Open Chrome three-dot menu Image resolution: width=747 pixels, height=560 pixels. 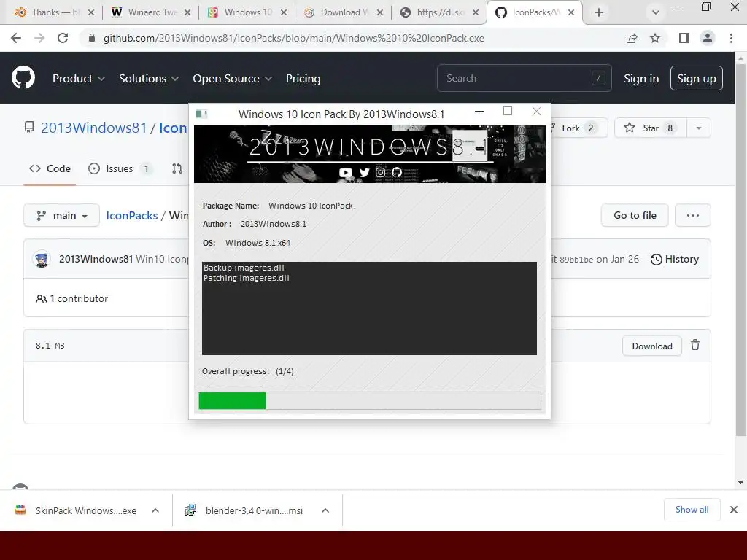(x=731, y=38)
